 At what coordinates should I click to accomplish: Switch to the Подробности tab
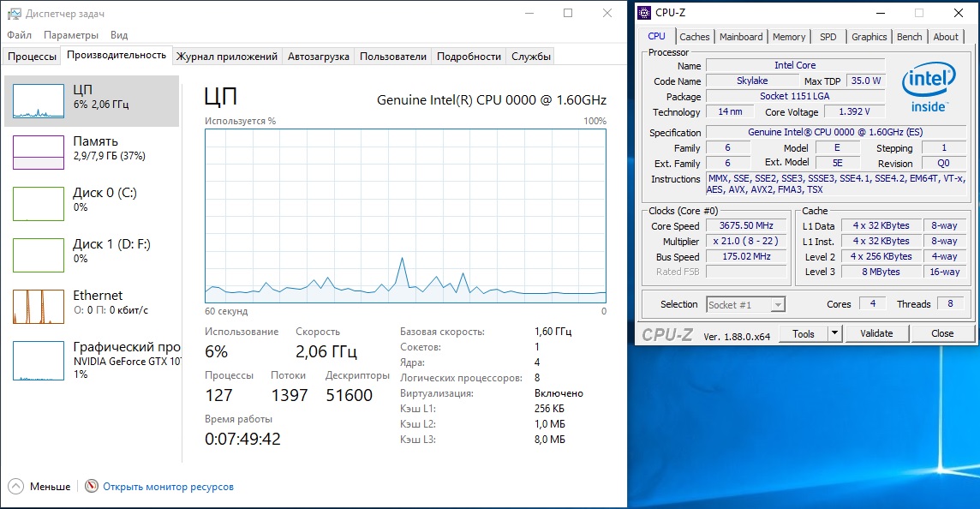point(469,57)
